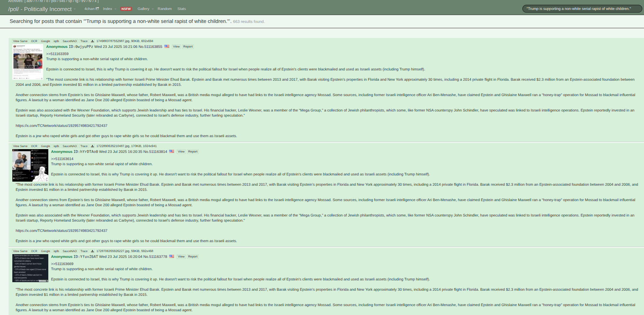Click View button on post No.511163814
Screen dimensions: 644x315
point(181,152)
